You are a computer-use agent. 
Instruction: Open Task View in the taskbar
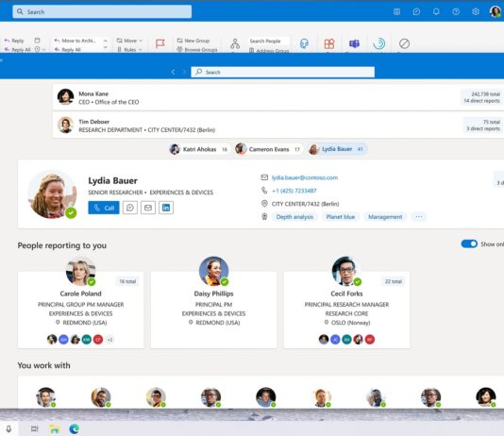click(x=34, y=428)
